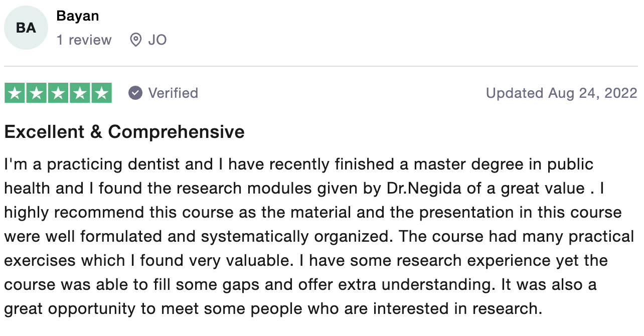Click the last line about meeting people
Image resolution: width=644 pixels, height=336 pixels.
[x=273, y=308]
